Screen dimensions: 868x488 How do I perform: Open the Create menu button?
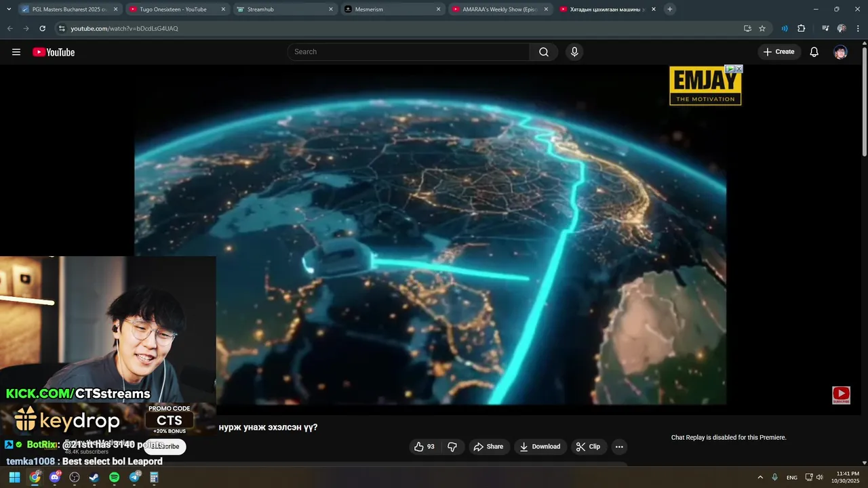pyautogui.click(x=778, y=52)
